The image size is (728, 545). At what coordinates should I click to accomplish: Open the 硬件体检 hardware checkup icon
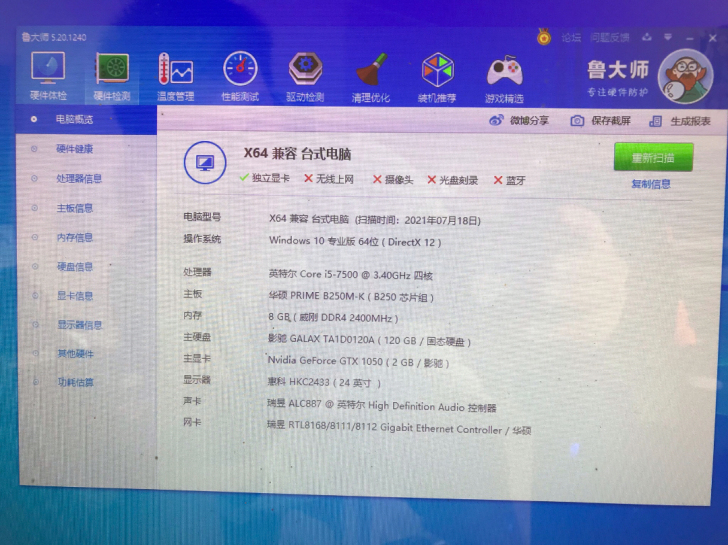pyautogui.click(x=48, y=76)
